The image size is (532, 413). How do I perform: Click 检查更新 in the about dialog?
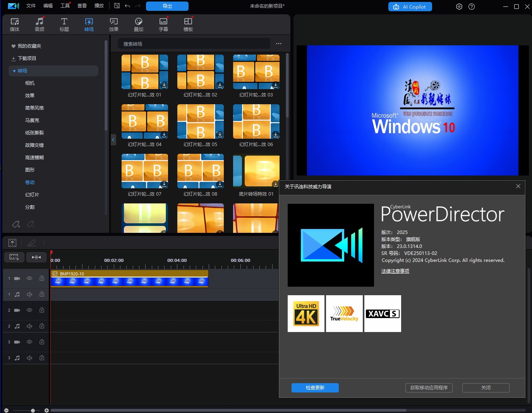click(315, 388)
